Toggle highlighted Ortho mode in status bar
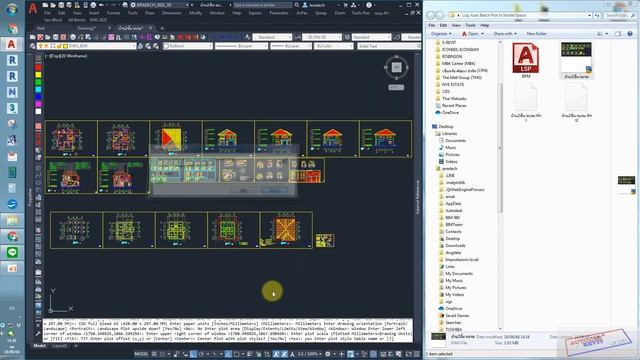The width and height of the screenshot is (640, 360). click(193, 354)
